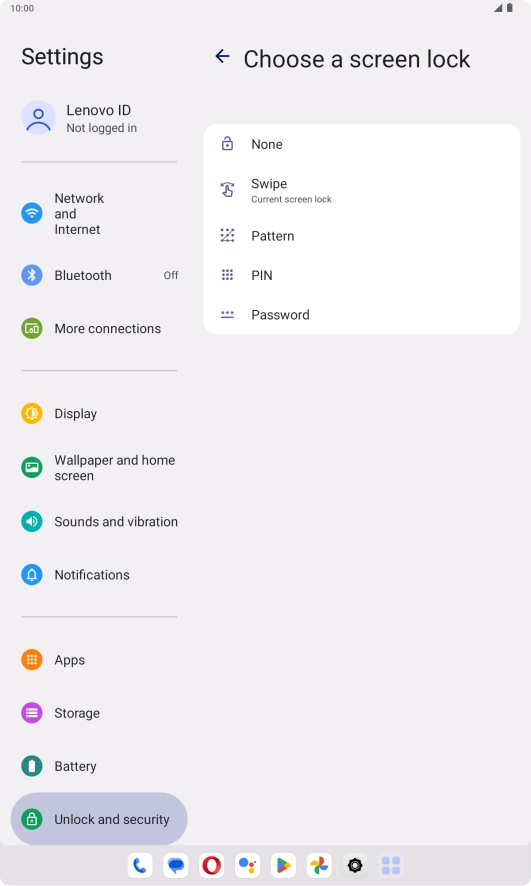Open the Google Photos pinwheel icon

point(319,865)
